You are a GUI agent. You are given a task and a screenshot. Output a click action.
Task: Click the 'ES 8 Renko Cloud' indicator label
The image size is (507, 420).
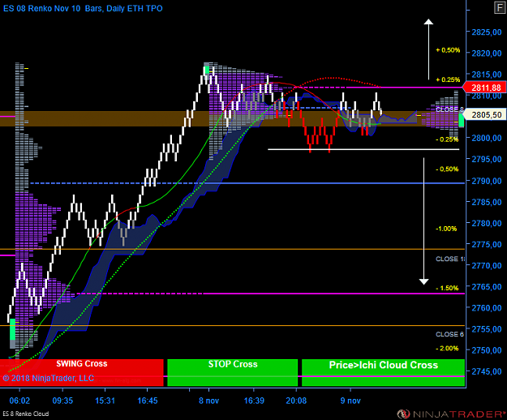[26, 414]
